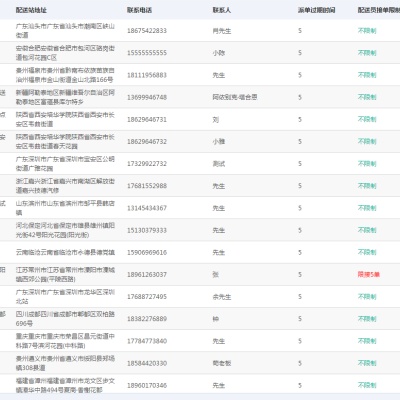Image resolution: width=400 pixels, height=400 pixels.
Task: Click contact name 钟
Action: point(216,319)
